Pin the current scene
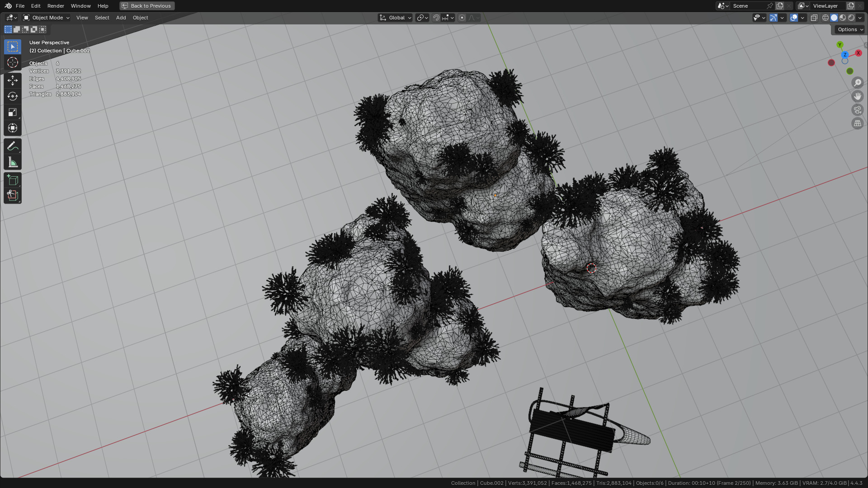The height and width of the screenshot is (488, 868). click(x=770, y=6)
